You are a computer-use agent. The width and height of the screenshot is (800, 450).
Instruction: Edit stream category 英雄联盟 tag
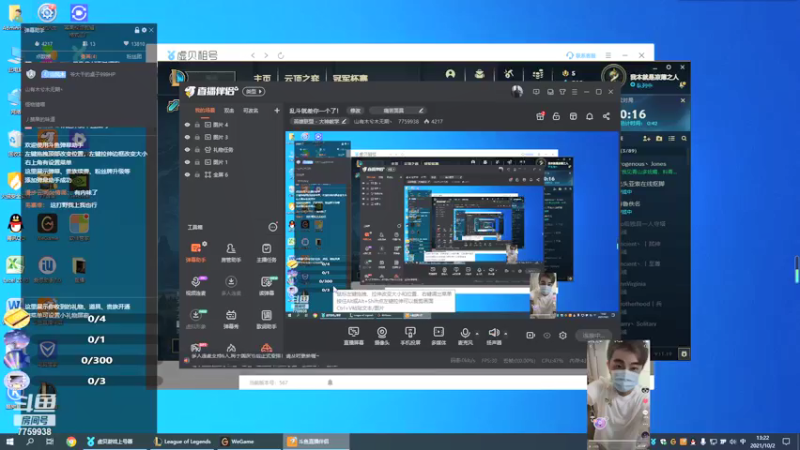pyautogui.click(x=319, y=121)
